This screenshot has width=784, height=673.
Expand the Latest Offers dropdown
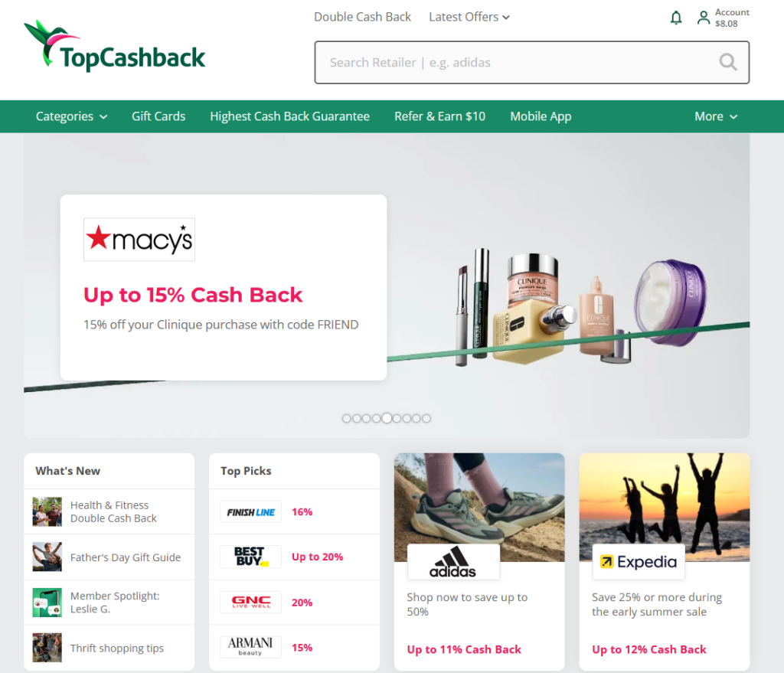(469, 17)
